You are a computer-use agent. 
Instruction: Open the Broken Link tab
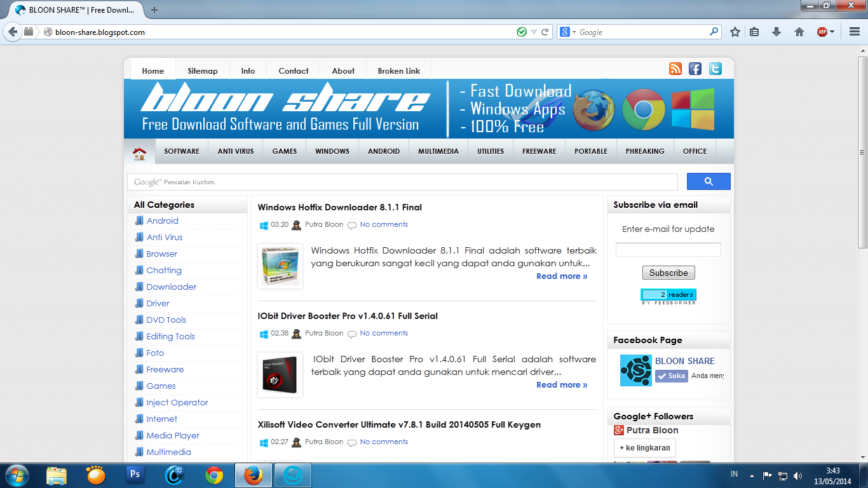tap(399, 71)
